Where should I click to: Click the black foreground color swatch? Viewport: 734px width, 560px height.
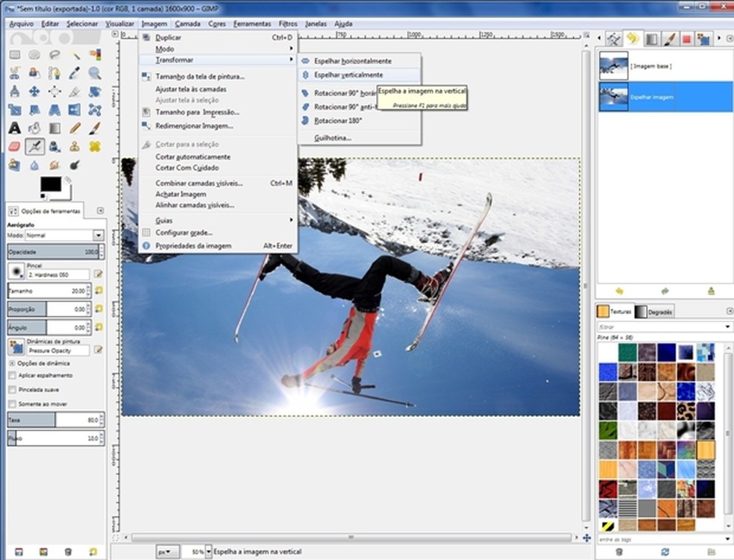coord(50,183)
